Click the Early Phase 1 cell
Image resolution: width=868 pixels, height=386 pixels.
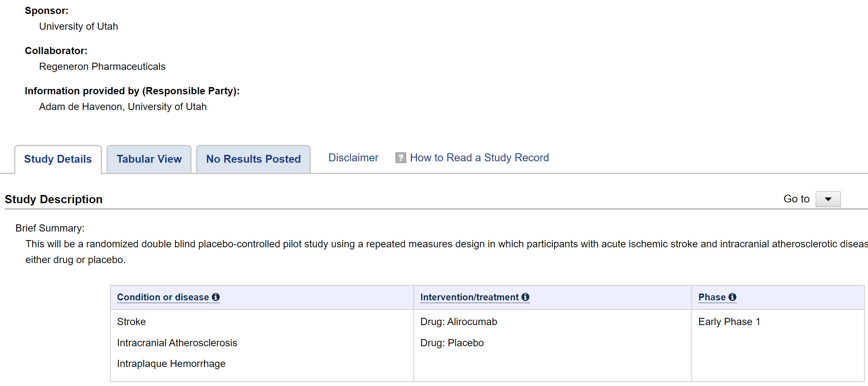coord(729,322)
